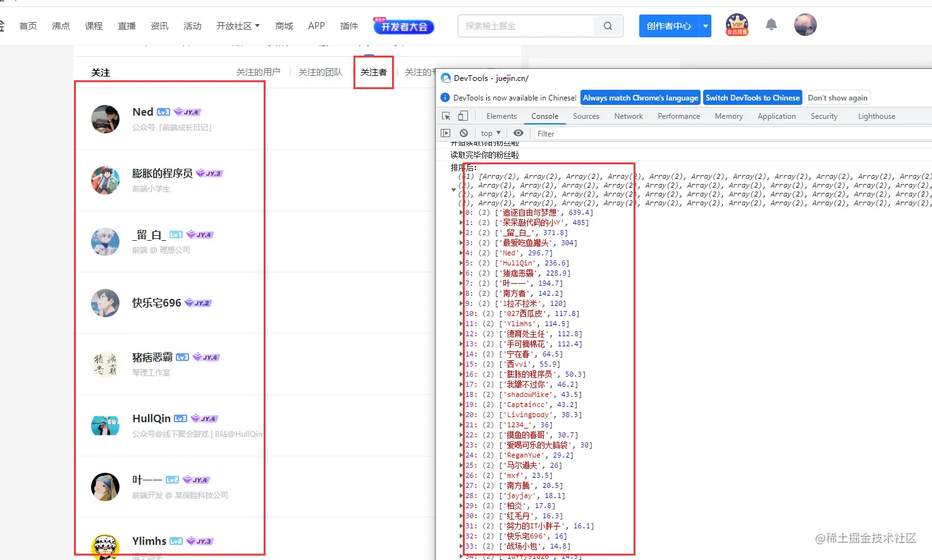Open the 创作者中心 dropdown arrow

coord(706,26)
